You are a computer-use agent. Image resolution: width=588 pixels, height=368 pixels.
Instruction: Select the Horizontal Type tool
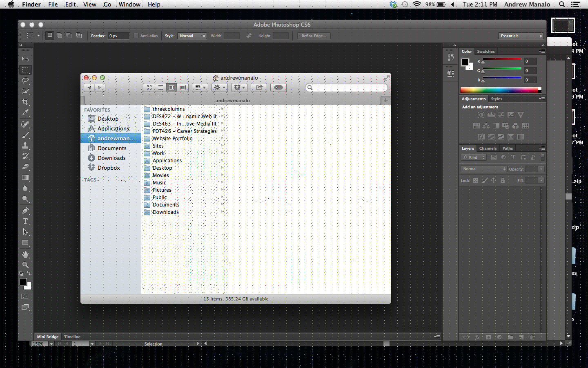click(25, 221)
